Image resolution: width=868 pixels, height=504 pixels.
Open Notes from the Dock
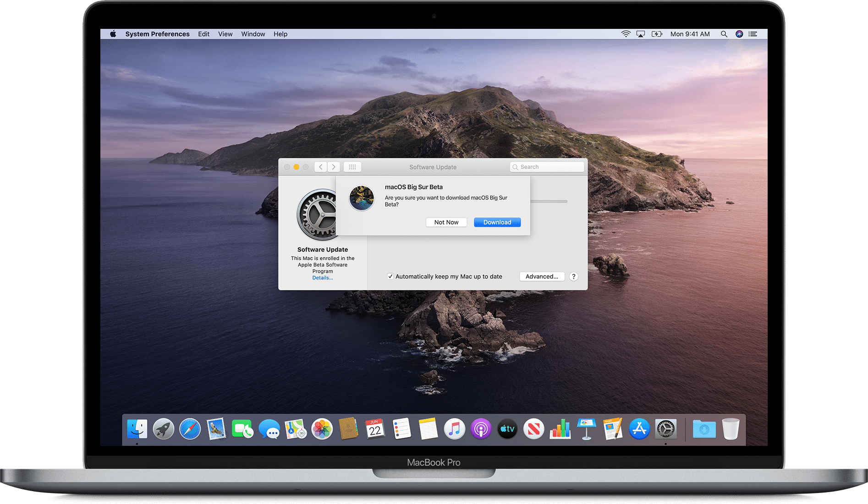[428, 429]
